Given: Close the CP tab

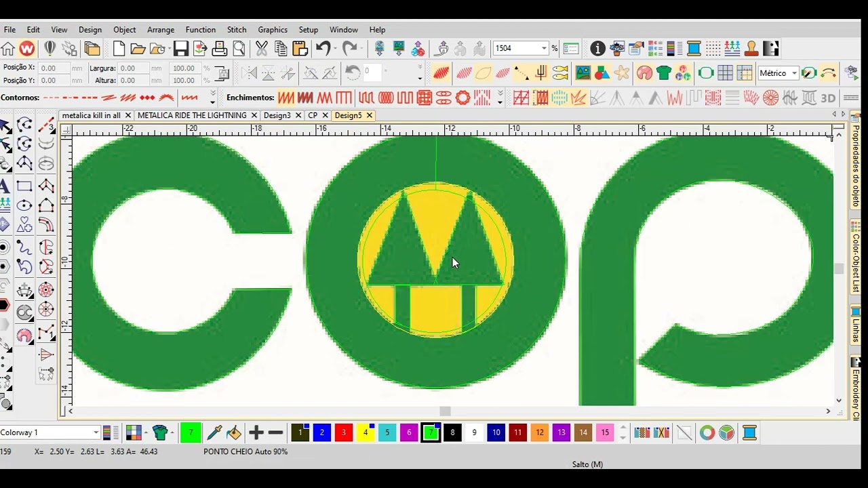Looking at the screenshot, I should pyautogui.click(x=325, y=116).
